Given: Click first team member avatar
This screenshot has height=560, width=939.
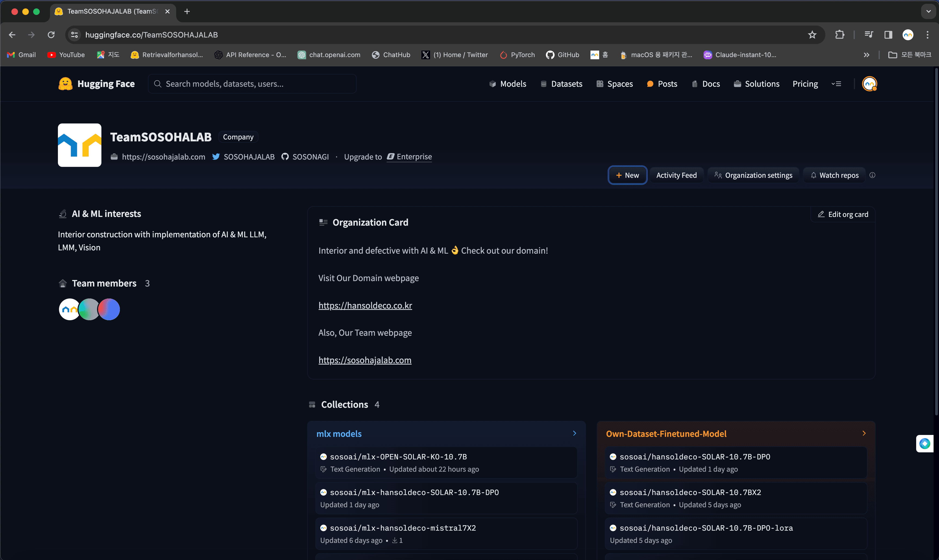Looking at the screenshot, I should [x=69, y=309].
